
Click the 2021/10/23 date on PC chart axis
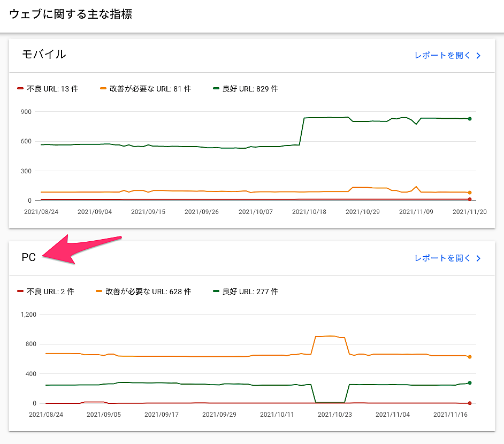[334, 415]
